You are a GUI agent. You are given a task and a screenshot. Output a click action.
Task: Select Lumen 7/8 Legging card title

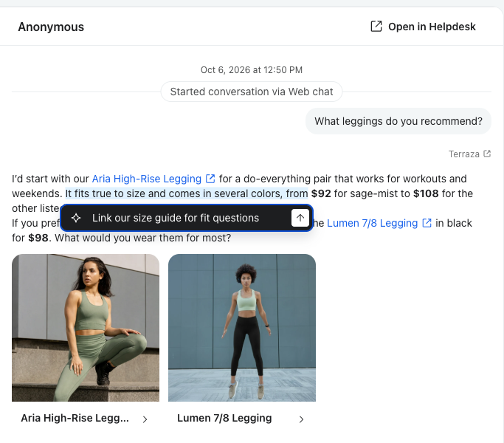pyautogui.click(x=224, y=418)
